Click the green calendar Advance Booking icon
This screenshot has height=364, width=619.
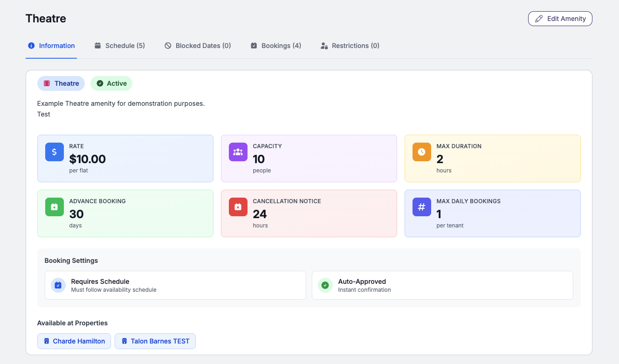point(55,207)
